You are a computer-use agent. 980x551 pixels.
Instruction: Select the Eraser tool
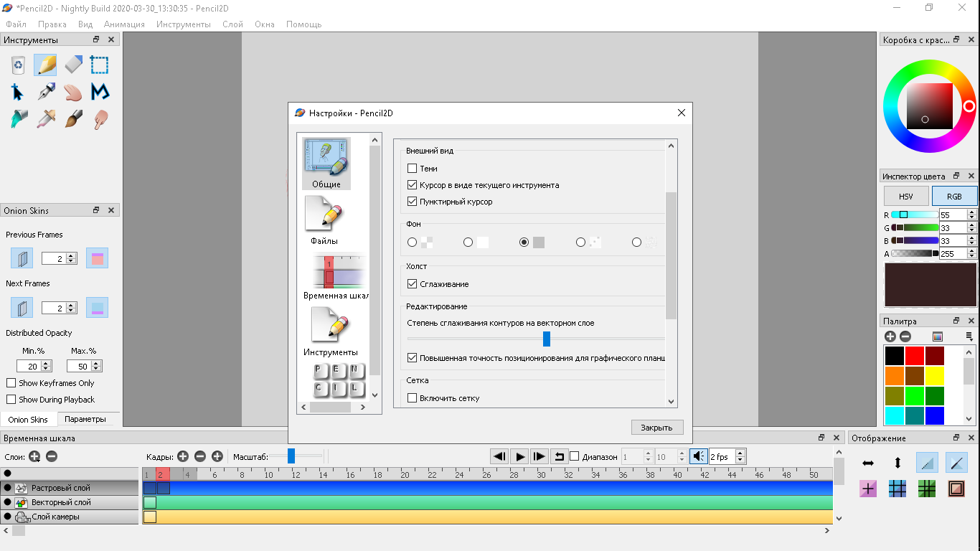coord(73,65)
